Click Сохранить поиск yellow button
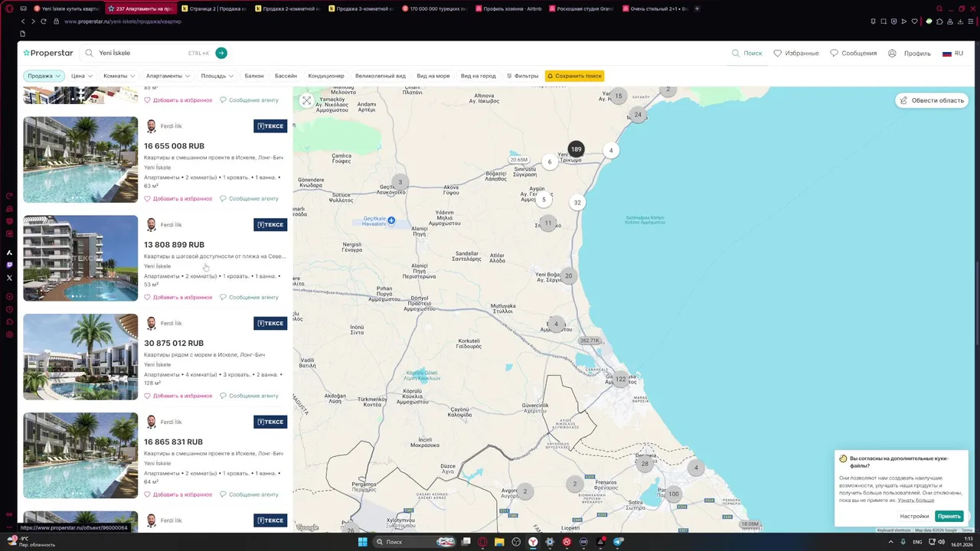Image resolution: width=980 pixels, height=551 pixels. tap(574, 76)
